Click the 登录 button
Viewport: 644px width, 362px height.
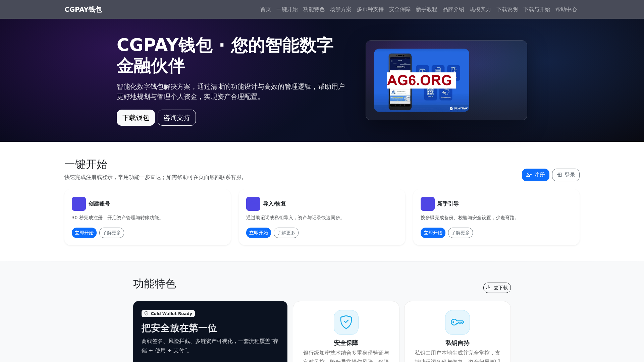566,175
